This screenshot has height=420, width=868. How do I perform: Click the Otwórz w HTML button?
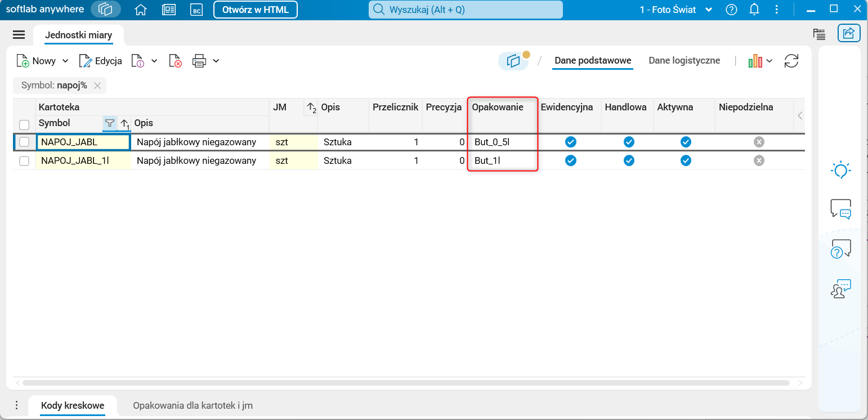(256, 10)
